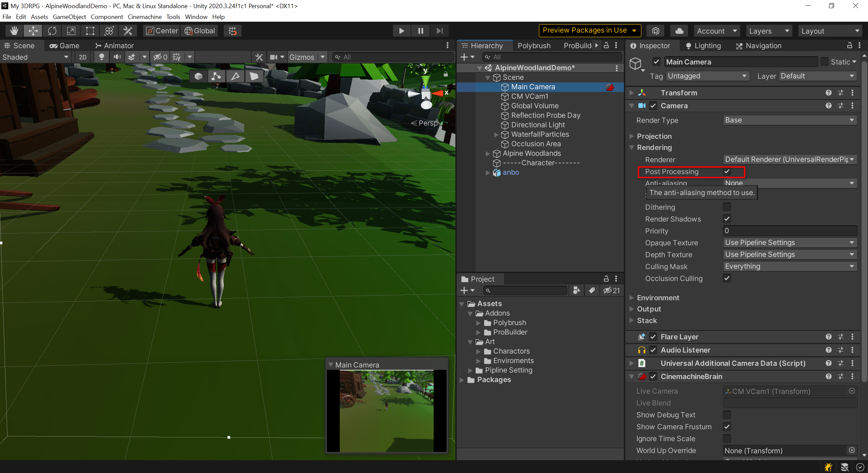Click ProBuilder face selection mode icon
Viewport: 868px width, 473px height.
coord(254,76)
